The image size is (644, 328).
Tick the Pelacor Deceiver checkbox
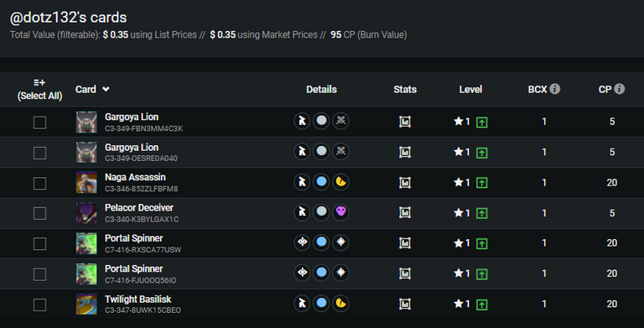pyautogui.click(x=40, y=214)
